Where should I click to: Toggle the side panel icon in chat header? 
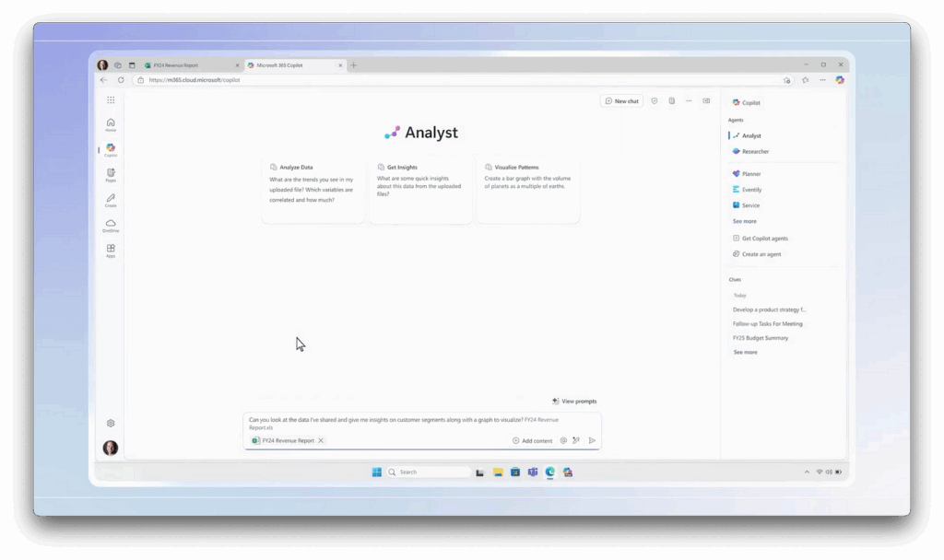point(706,101)
